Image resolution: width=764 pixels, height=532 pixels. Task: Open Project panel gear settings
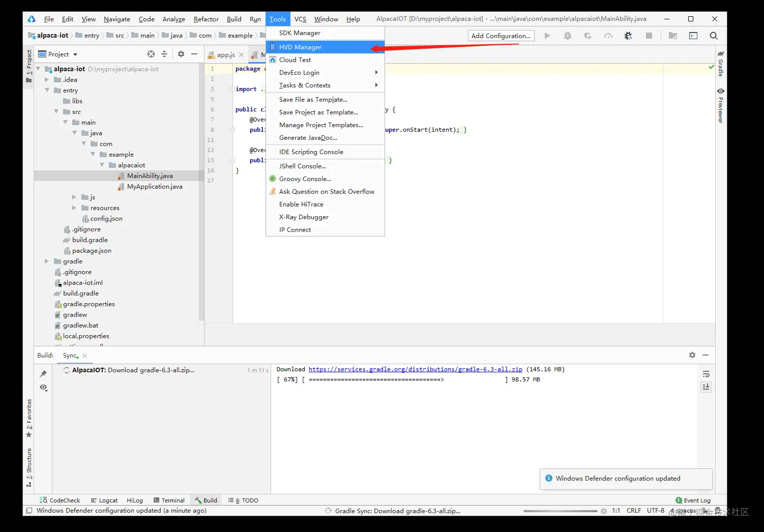181,54
